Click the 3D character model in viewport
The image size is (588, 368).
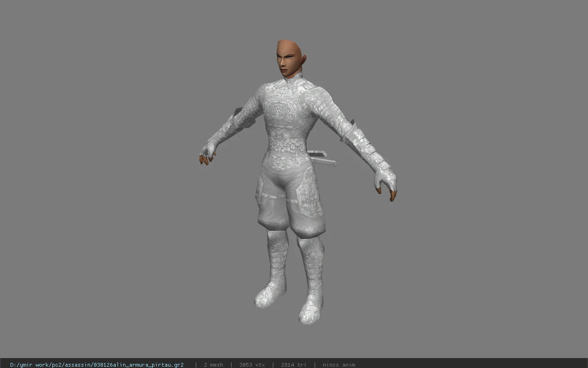tap(298, 182)
